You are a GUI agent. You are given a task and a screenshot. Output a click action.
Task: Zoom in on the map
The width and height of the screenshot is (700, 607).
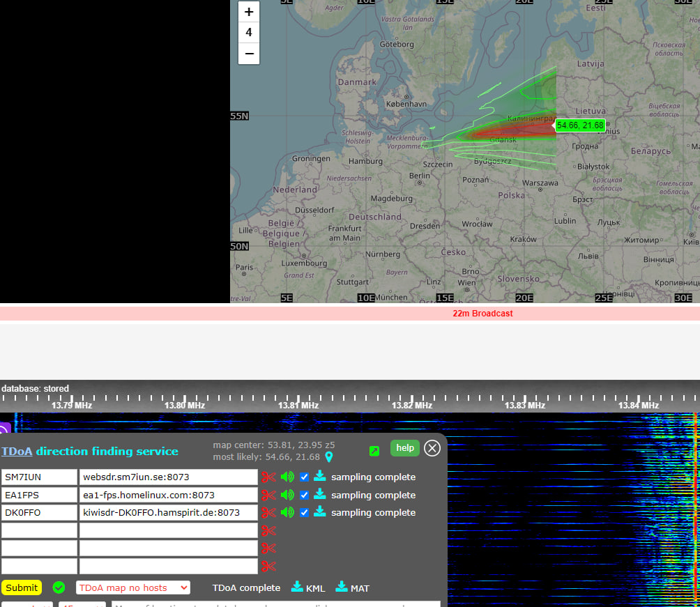(x=249, y=12)
